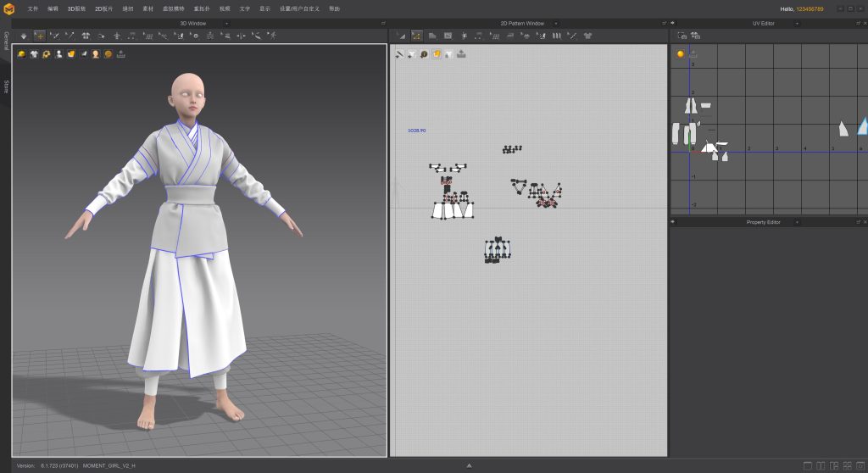The image size is (868, 473).
Task: Click the app logo in top-left corner
Action: coord(8,8)
